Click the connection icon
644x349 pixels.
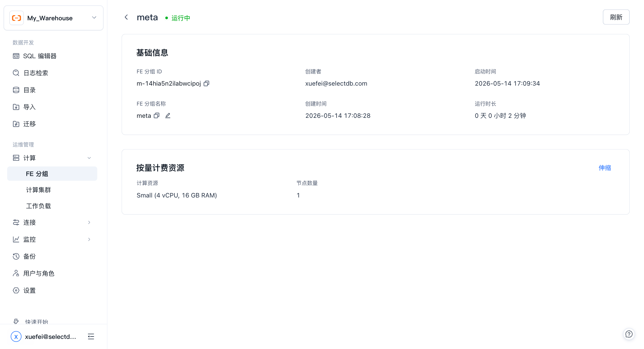[x=16, y=223]
